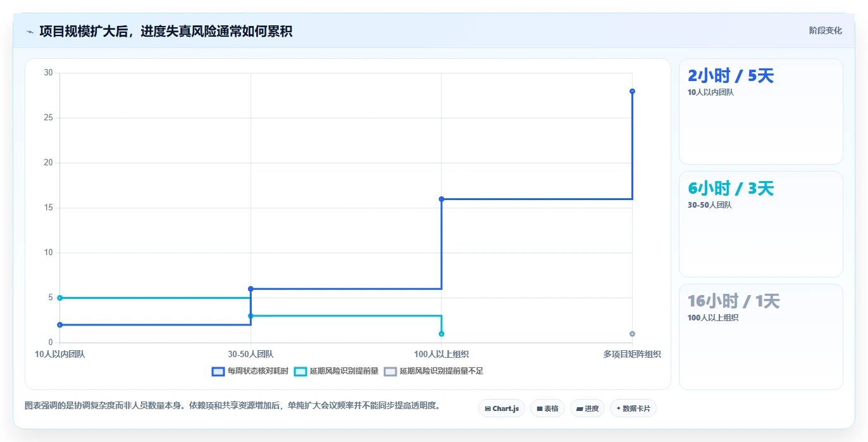The image size is (868, 442).
Task: Click the 30-50人团队 x-axis label
Action: [x=251, y=354]
